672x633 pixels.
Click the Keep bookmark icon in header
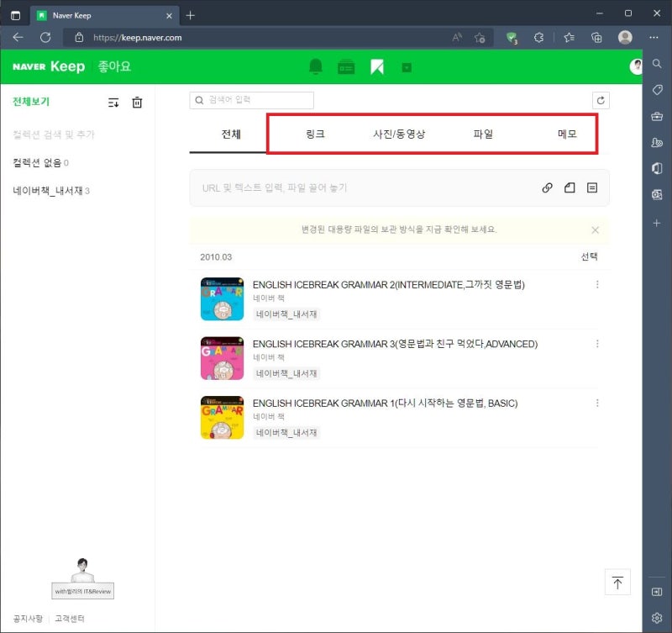click(x=376, y=67)
